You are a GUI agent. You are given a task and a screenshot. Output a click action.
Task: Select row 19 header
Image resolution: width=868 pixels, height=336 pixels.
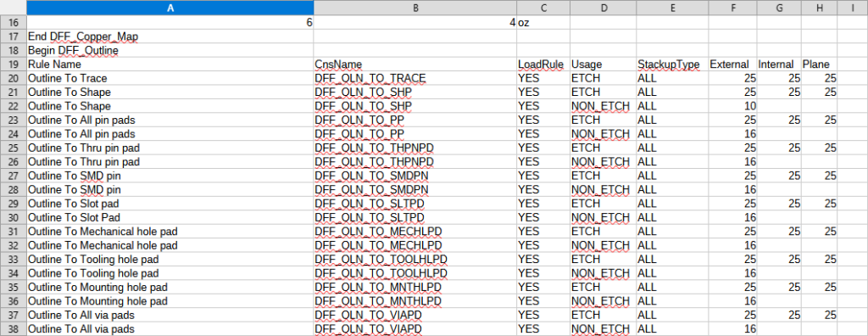click(x=14, y=64)
